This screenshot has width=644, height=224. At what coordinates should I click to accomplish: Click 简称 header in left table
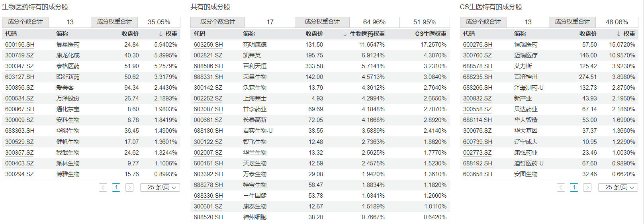pos(62,34)
